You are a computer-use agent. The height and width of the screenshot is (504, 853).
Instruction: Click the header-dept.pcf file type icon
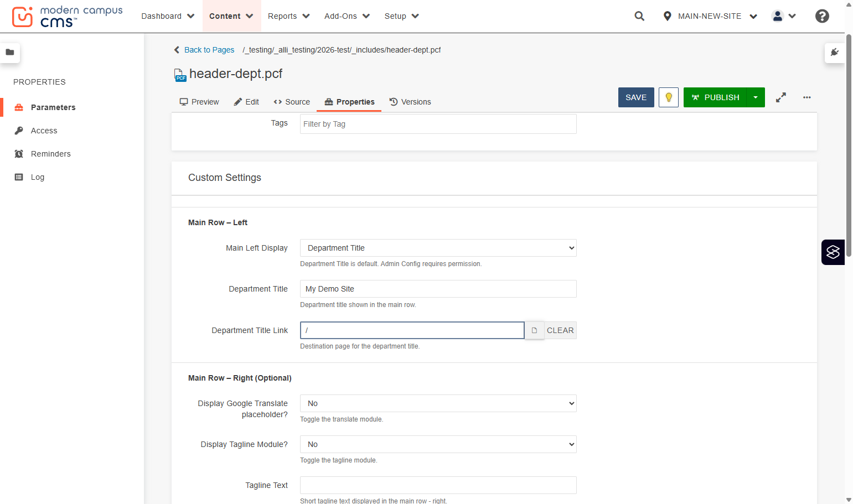tap(180, 75)
